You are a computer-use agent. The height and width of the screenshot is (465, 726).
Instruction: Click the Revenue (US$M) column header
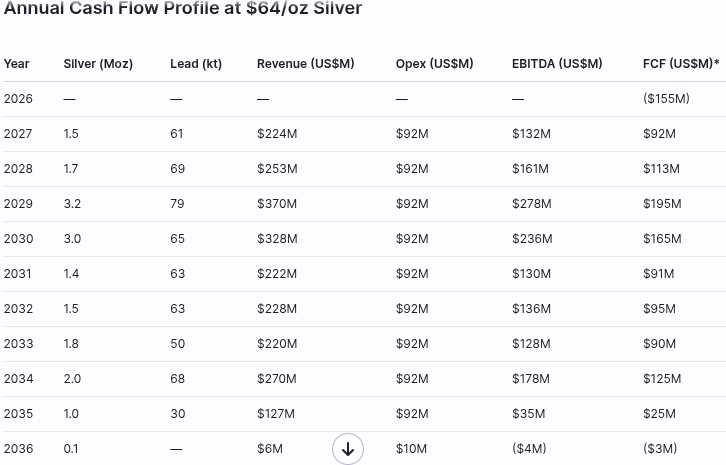pyautogui.click(x=305, y=64)
